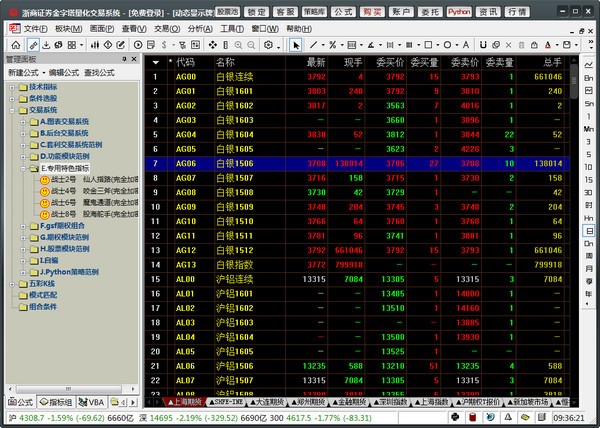The height and width of the screenshot is (428, 600).
Task: Collapse the 交易系统 tree folder
Action: (x=11, y=110)
